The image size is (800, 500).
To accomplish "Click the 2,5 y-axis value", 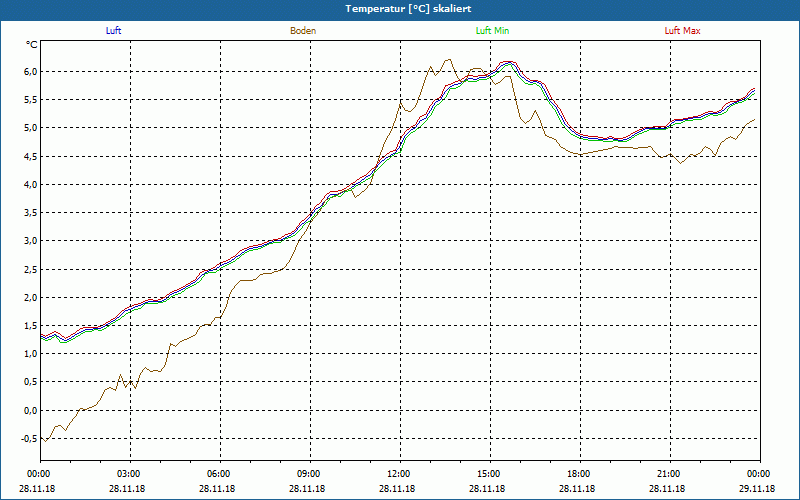I will [x=31, y=269].
